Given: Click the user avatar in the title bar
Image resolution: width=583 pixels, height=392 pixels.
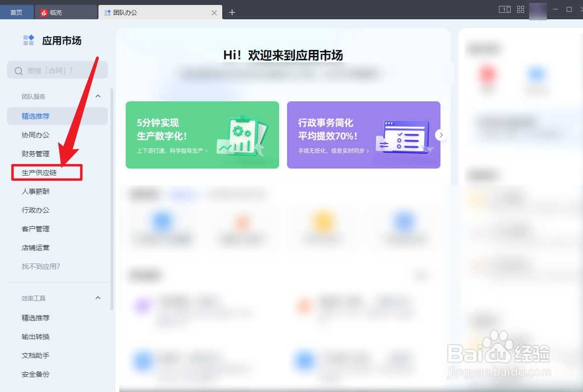Looking at the screenshot, I should tap(537, 11).
